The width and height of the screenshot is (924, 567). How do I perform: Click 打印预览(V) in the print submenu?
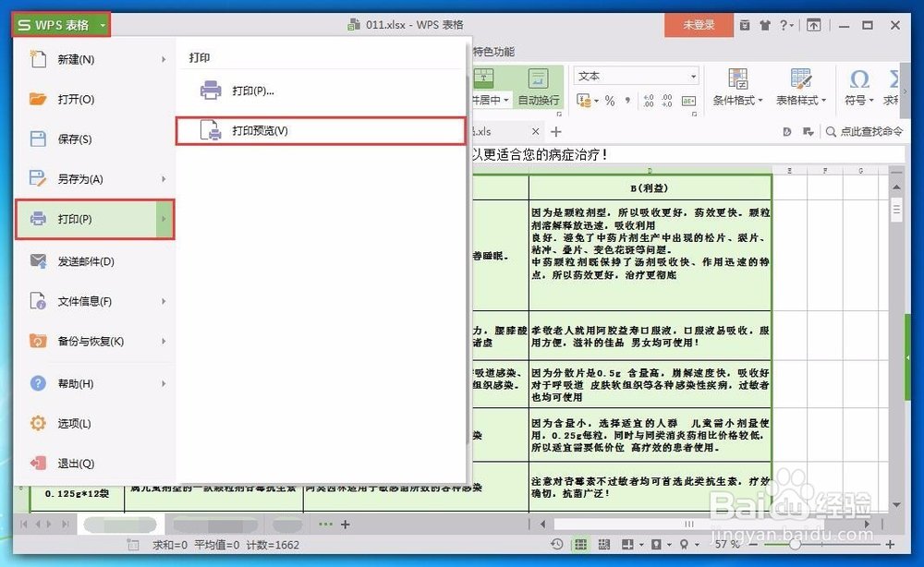click(321, 131)
